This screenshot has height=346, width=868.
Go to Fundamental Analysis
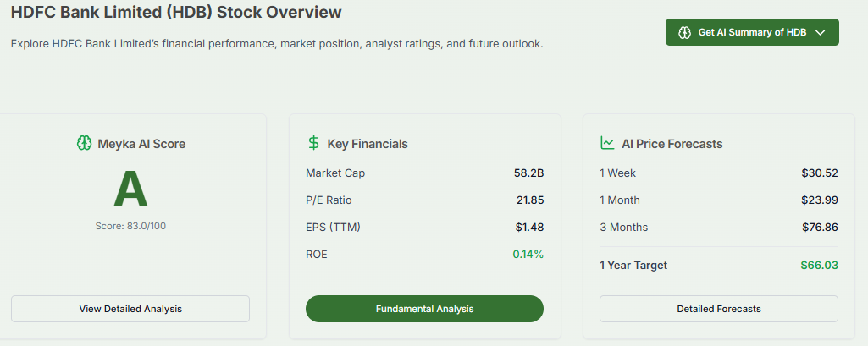(424, 309)
